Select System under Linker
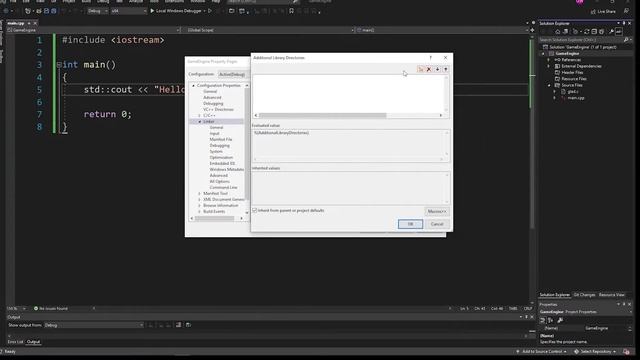 (216, 151)
